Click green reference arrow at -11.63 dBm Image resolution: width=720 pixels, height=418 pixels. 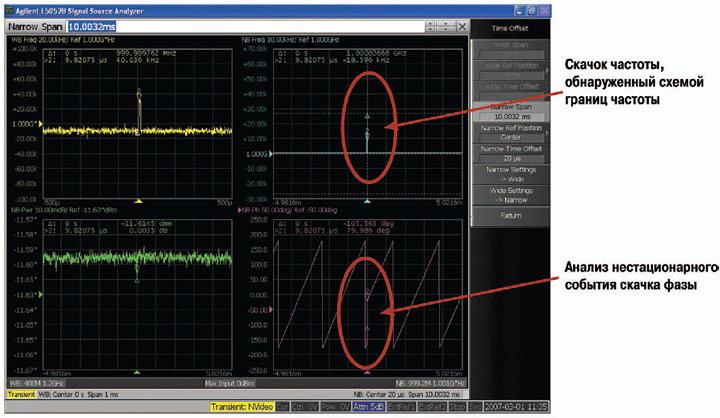[x=40, y=294]
